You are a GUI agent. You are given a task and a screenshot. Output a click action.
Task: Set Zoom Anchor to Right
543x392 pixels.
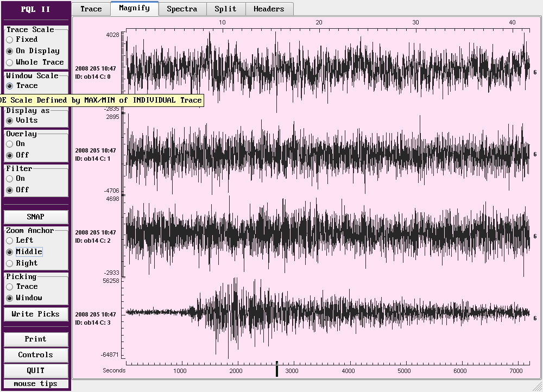click(x=10, y=263)
